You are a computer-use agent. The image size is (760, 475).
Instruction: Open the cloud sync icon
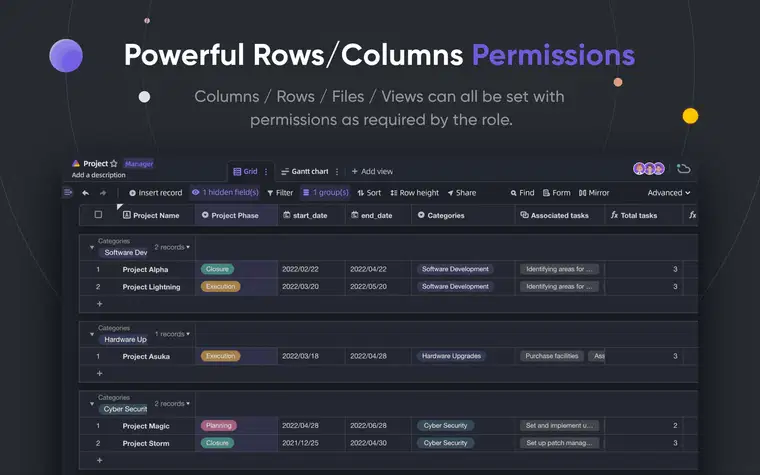click(683, 169)
